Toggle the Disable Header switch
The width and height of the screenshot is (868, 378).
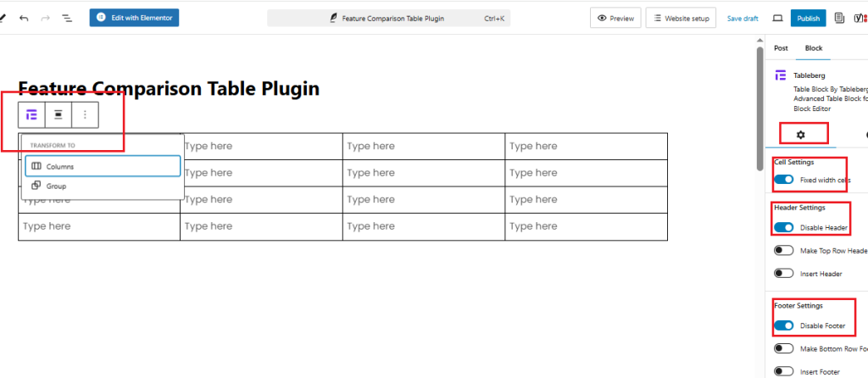pyautogui.click(x=783, y=227)
